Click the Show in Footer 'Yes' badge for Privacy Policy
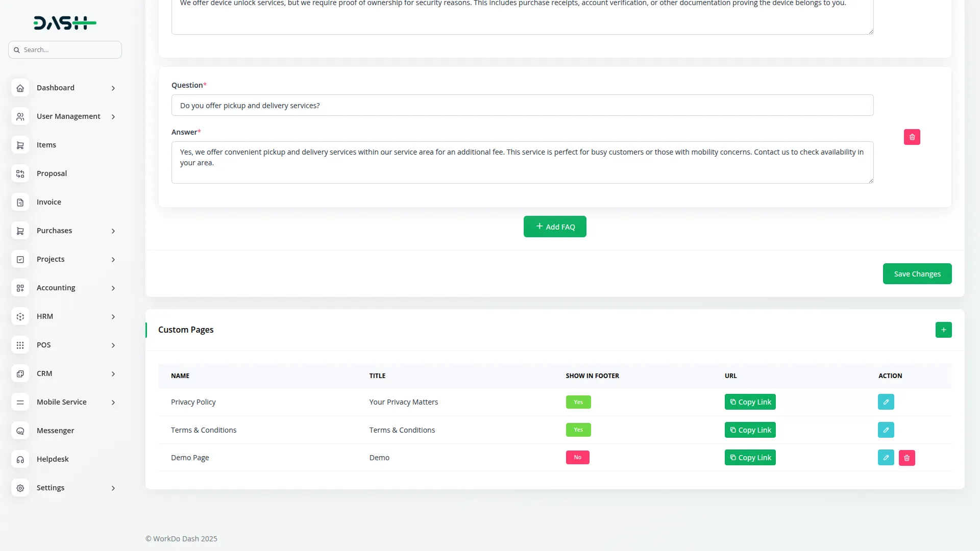The image size is (980, 551). click(x=578, y=402)
